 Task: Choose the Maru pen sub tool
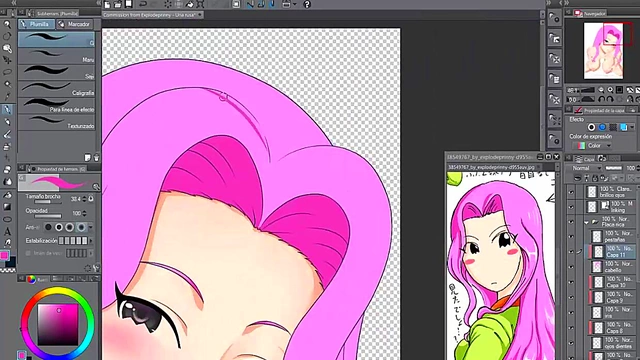pos(56,56)
